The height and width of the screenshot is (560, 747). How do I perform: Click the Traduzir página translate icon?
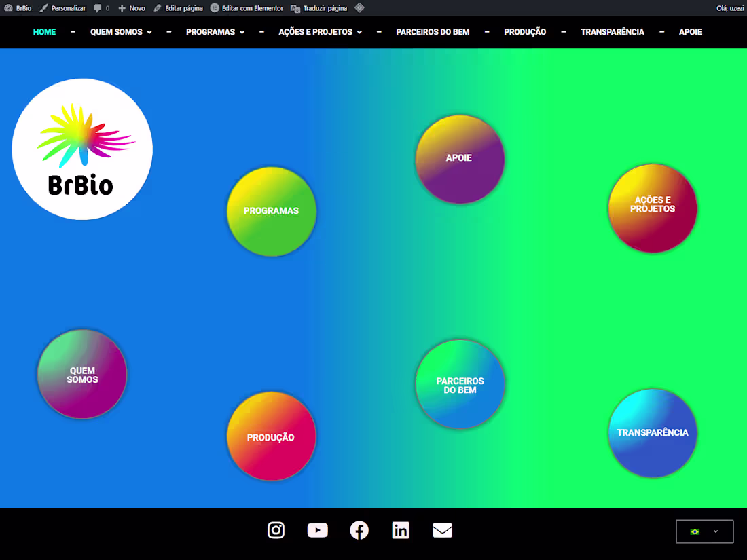[295, 8]
